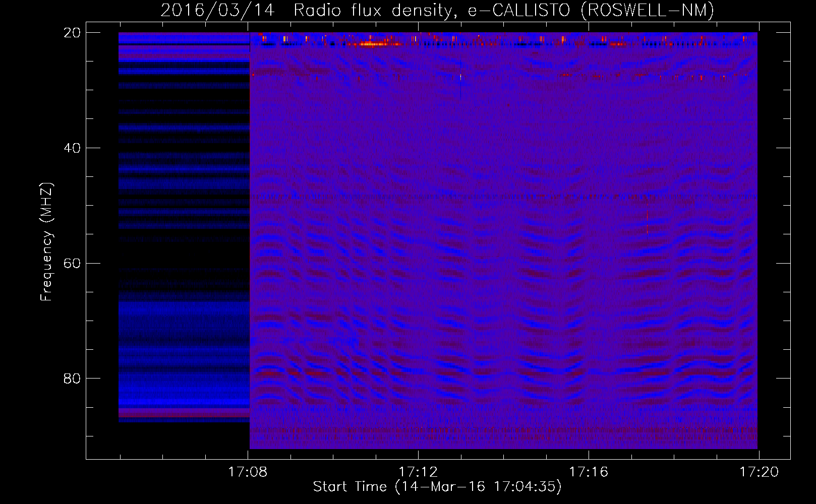Click the '17:16' time tick label

tap(589, 472)
